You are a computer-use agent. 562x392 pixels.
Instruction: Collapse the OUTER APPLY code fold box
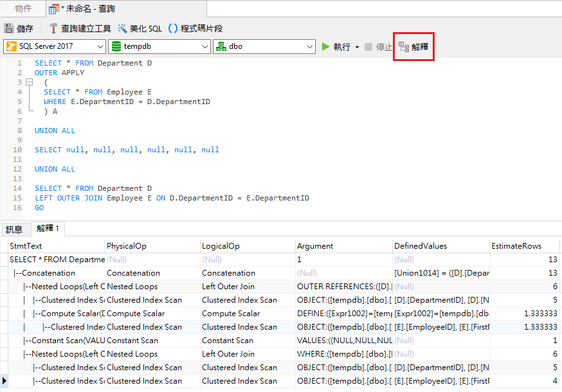(x=29, y=82)
